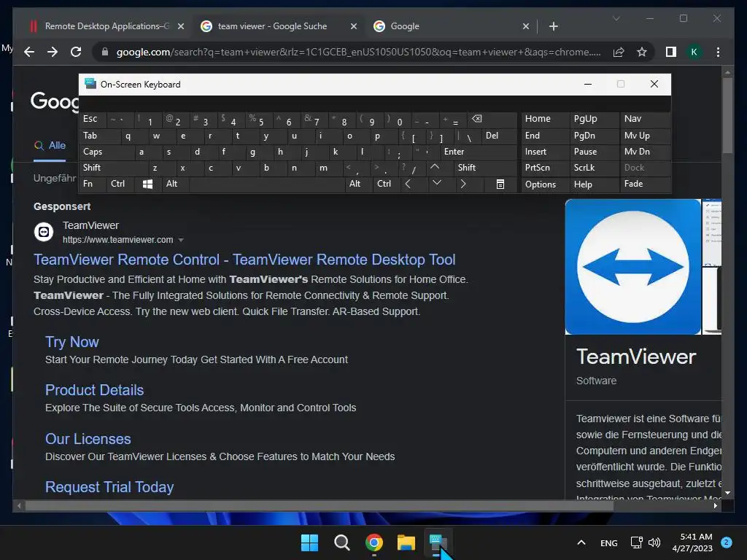The image size is (747, 560).
Task: Click the browser forward arrow
Action: [53, 52]
